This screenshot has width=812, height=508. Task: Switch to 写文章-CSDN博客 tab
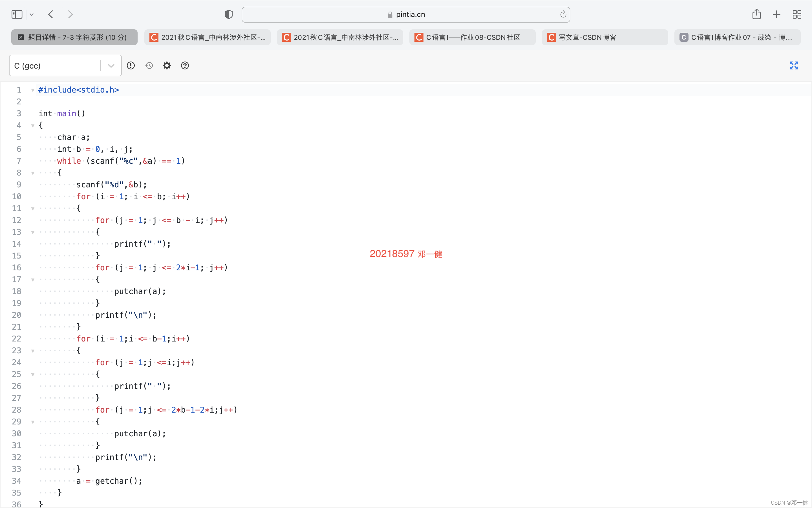point(605,37)
